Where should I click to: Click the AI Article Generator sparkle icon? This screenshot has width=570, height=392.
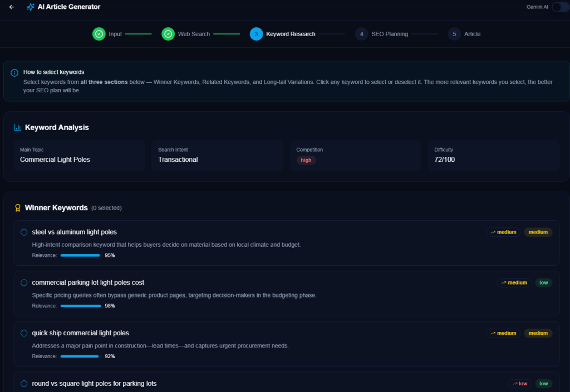(x=31, y=7)
